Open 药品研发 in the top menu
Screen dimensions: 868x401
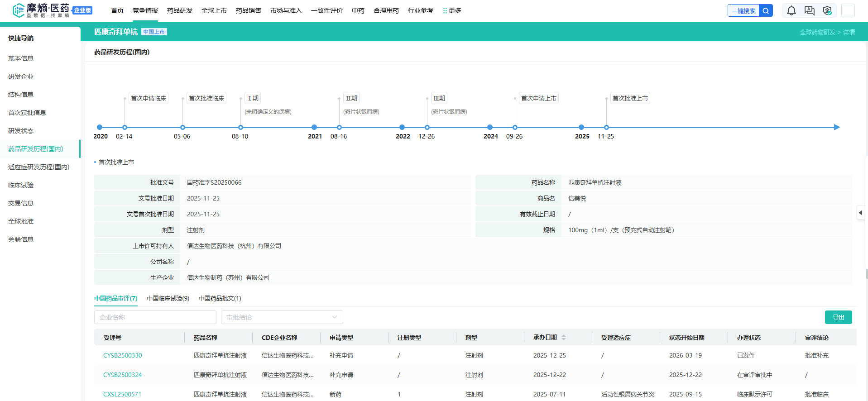(180, 10)
